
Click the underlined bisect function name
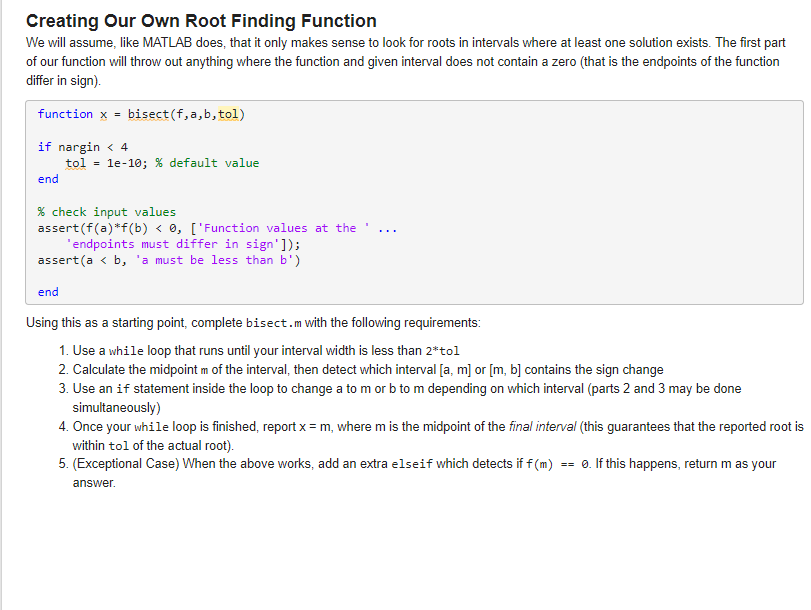145,113
